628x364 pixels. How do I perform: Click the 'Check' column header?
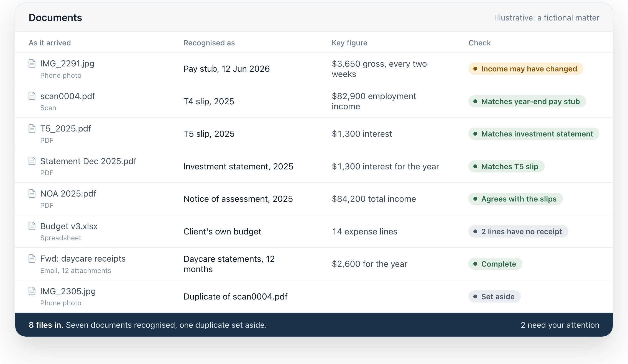(479, 43)
